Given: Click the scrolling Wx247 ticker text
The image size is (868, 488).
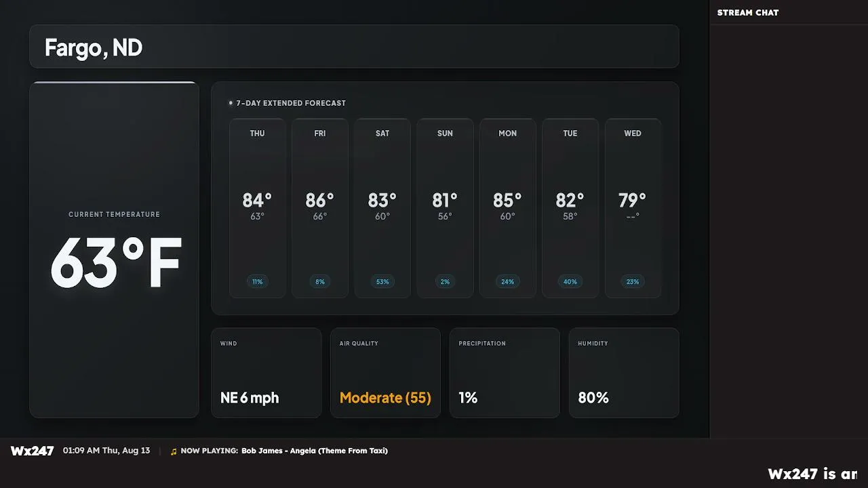Looking at the screenshot, I should pyautogui.click(x=812, y=474).
